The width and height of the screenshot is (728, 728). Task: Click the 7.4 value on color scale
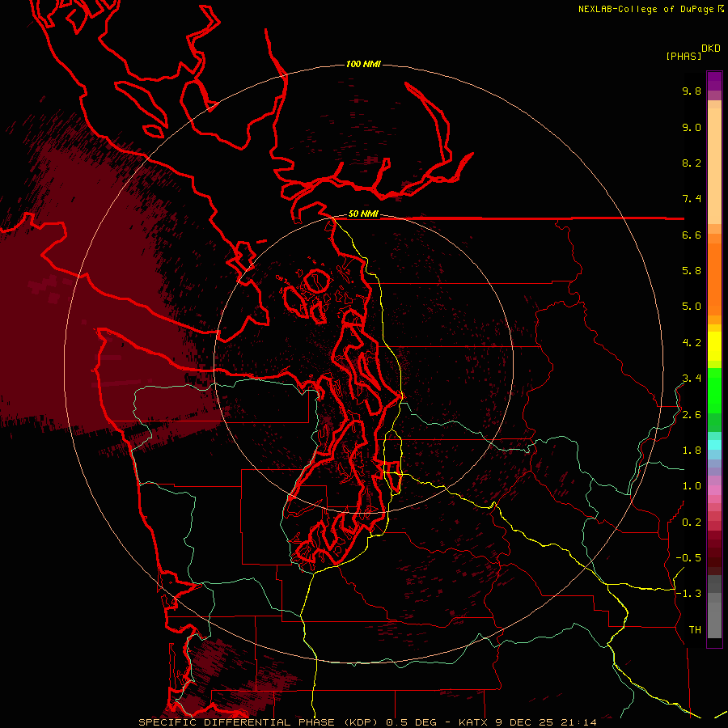(692, 199)
